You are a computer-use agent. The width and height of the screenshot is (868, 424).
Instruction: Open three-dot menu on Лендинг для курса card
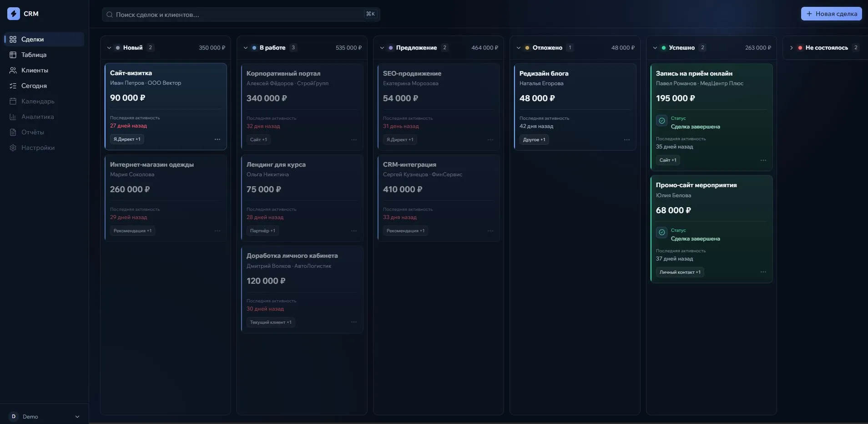(354, 231)
